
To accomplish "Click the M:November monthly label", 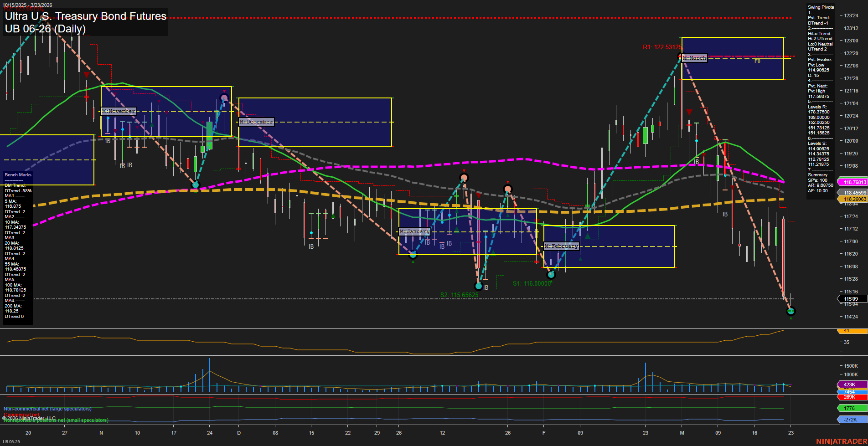I will coord(119,111).
